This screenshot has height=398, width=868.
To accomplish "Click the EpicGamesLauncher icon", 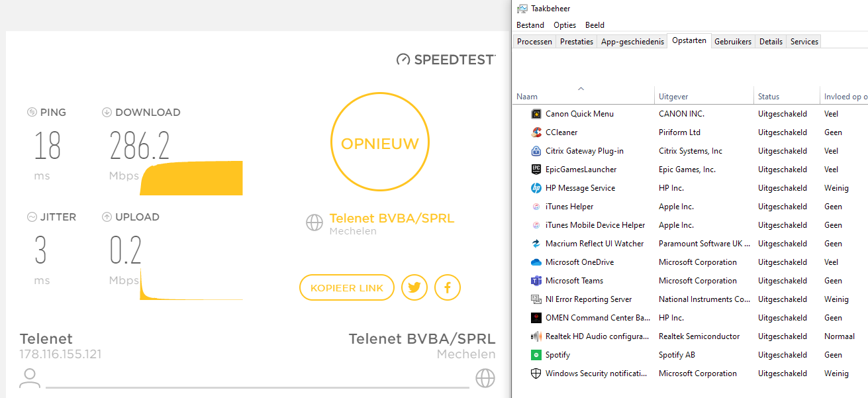I will click(536, 170).
